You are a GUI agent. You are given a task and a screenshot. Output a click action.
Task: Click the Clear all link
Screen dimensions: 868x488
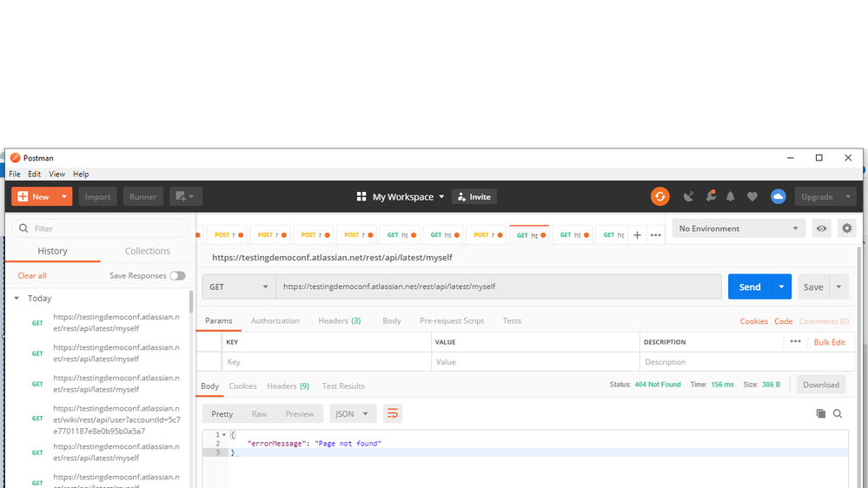32,275
